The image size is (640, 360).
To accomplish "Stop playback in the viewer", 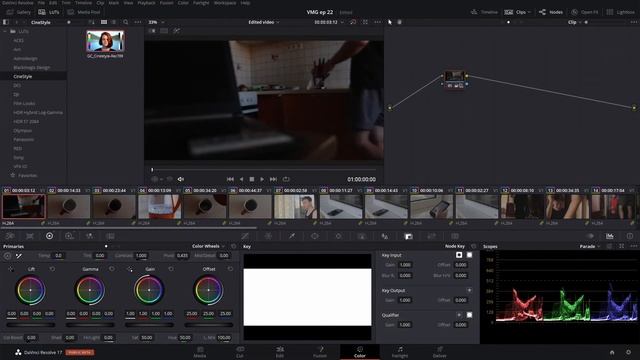I will tap(252, 179).
